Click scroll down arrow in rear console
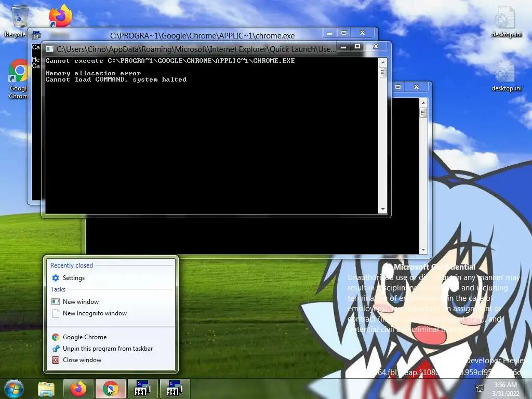Viewport: 532px width, 399px height. pyautogui.click(x=423, y=250)
